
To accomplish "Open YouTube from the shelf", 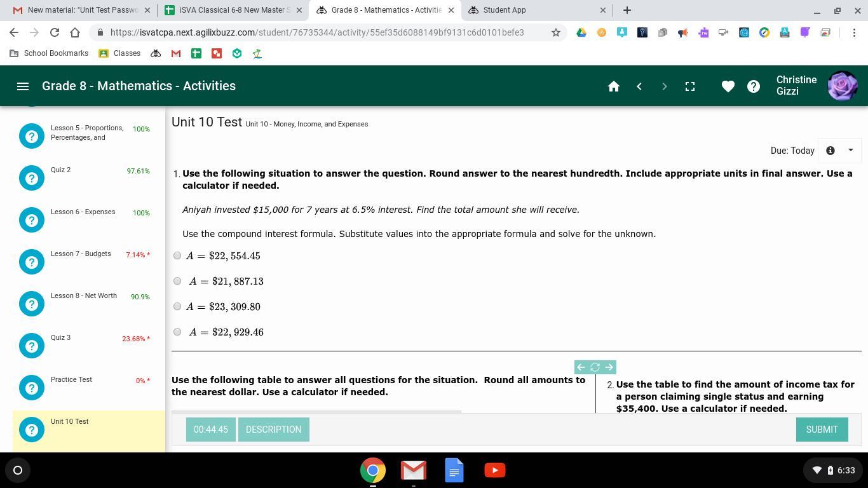I will pos(495,470).
